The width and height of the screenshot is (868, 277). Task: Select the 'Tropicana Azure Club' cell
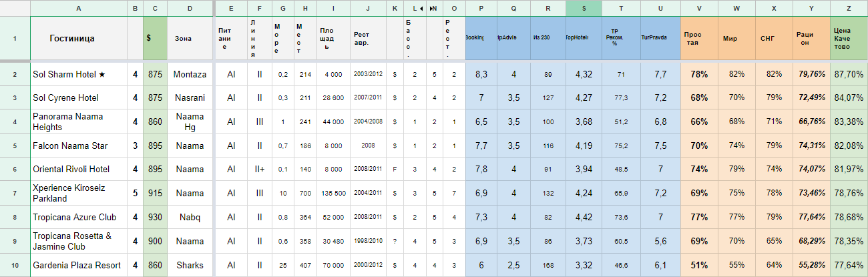79,217
